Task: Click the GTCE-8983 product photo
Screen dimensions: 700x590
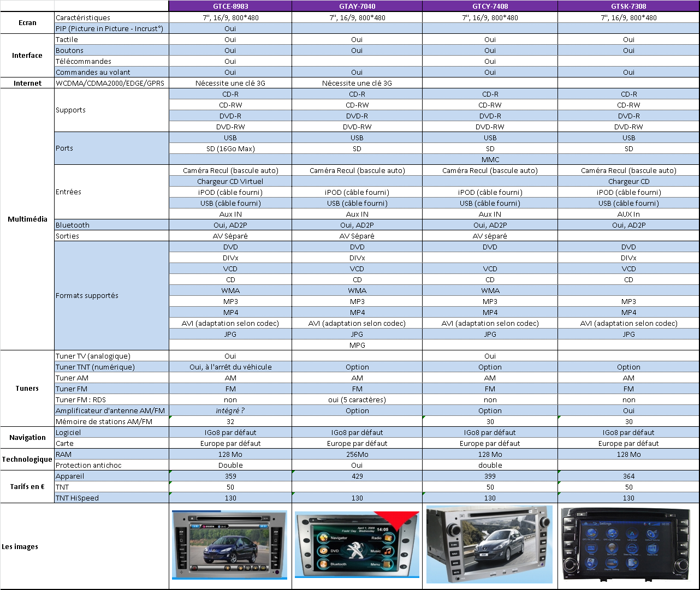Action: 229,545
